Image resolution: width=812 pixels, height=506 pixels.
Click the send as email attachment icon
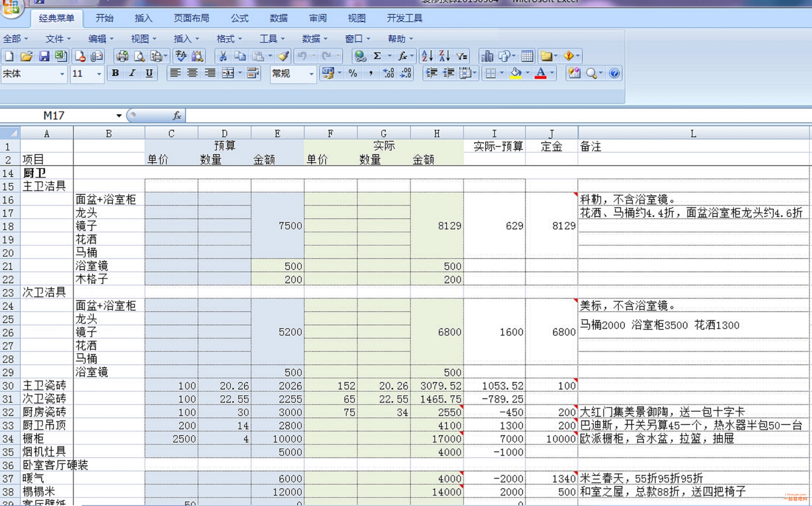(x=97, y=56)
